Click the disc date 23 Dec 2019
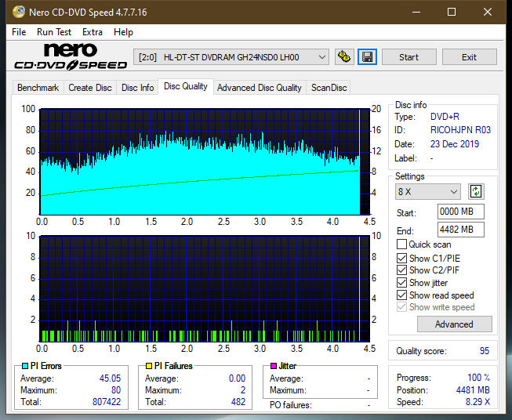Image resolution: width=512 pixels, height=420 pixels. (455, 144)
